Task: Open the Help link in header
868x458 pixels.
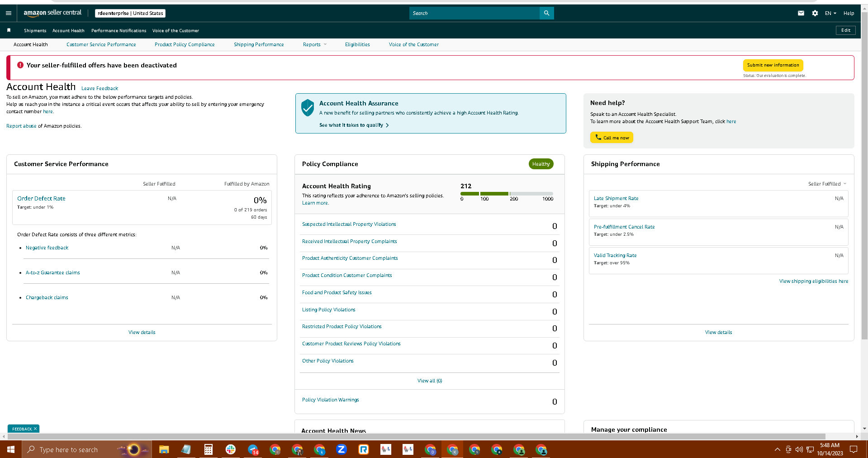Action: click(849, 13)
